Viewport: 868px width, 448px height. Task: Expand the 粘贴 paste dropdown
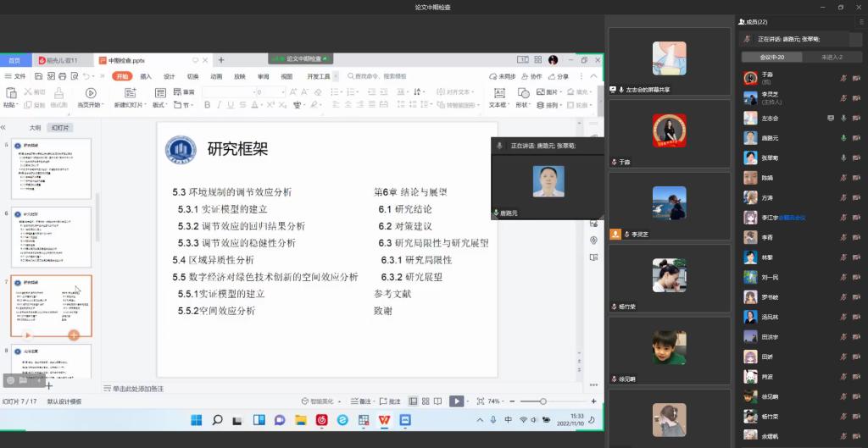pos(10,105)
